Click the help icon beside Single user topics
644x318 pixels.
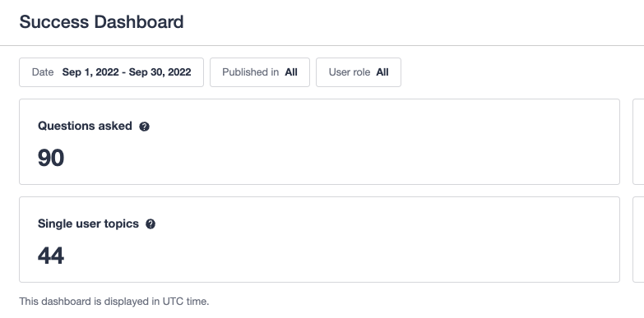pyautogui.click(x=151, y=224)
